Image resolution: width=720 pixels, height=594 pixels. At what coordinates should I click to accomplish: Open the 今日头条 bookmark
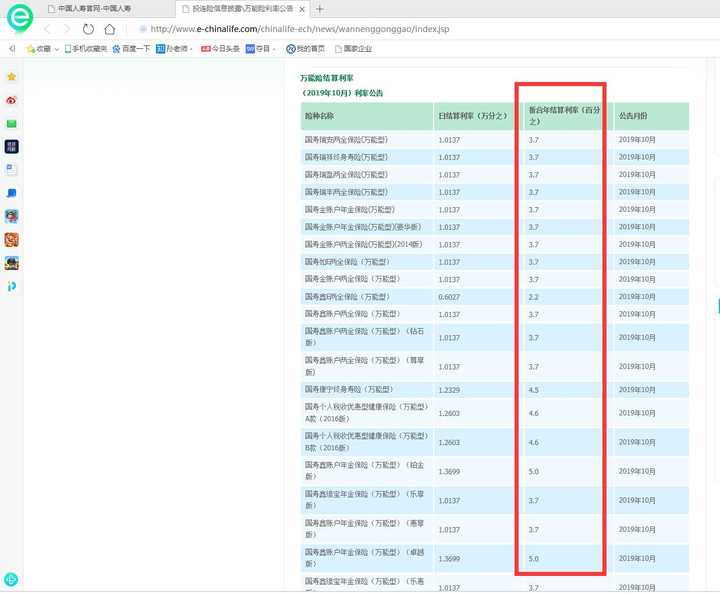[x=220, y=49]
